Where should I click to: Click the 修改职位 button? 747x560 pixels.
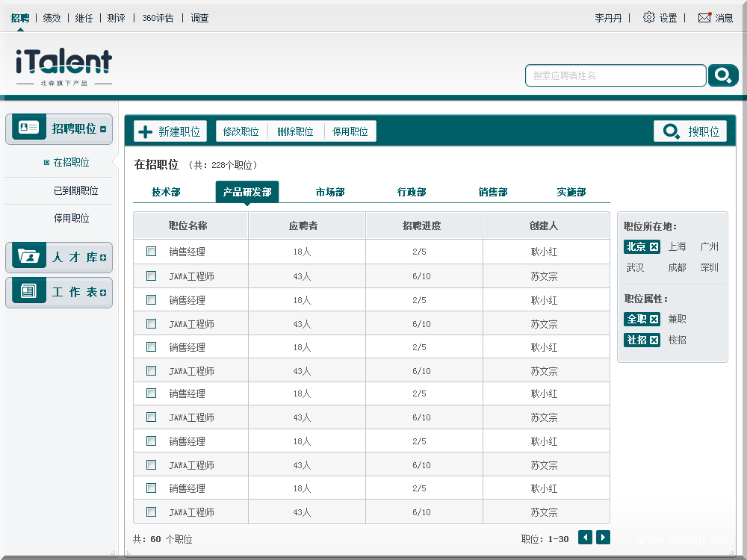[x=241, y=131]
